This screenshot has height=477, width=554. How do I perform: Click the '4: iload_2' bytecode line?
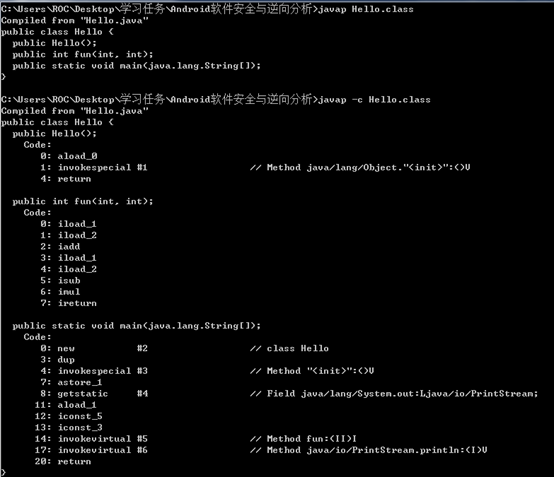[68, 269]
